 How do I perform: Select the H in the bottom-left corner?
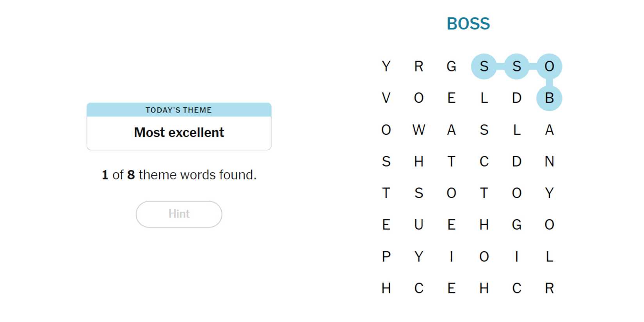386,288
